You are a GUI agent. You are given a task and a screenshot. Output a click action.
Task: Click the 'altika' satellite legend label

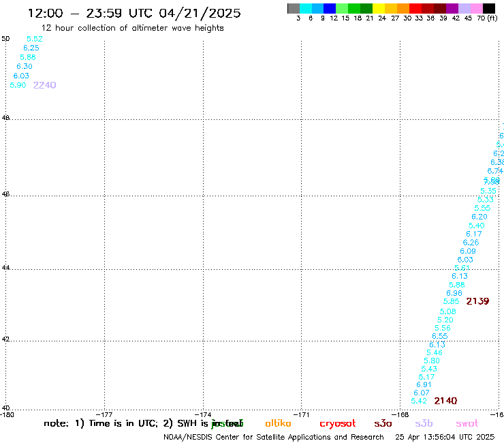(278, 423)
